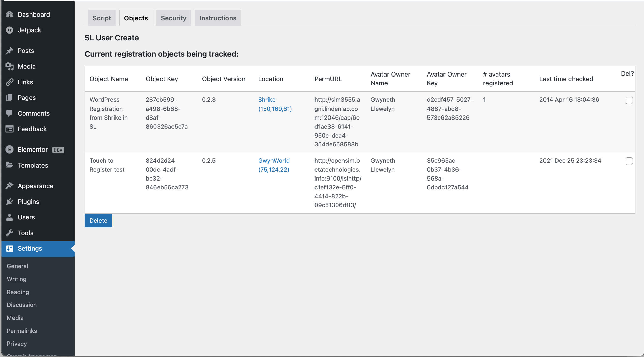Select the Objects tab
Image resolution: width=644 pixels, height=357 pixels.
pos(136,18)
